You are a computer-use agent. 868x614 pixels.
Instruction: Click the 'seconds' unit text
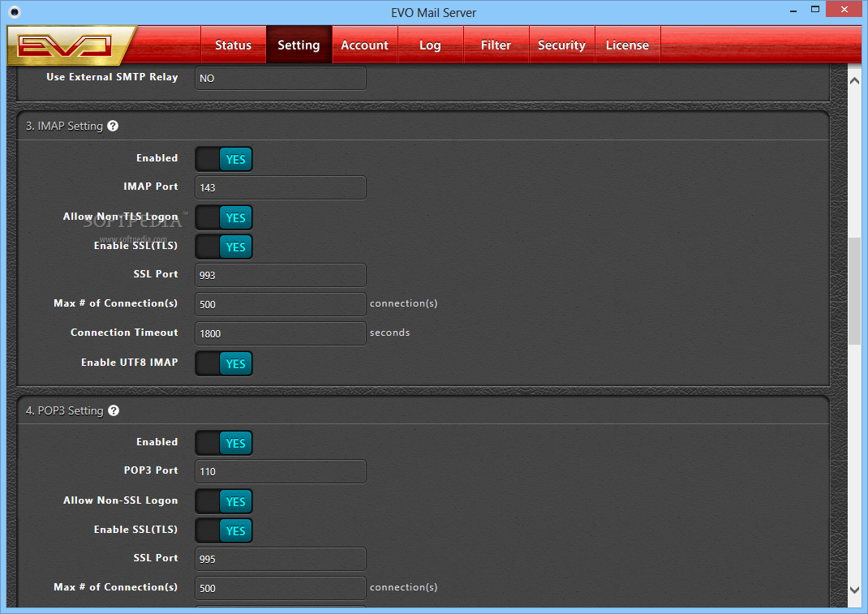[x=389, y=333]
